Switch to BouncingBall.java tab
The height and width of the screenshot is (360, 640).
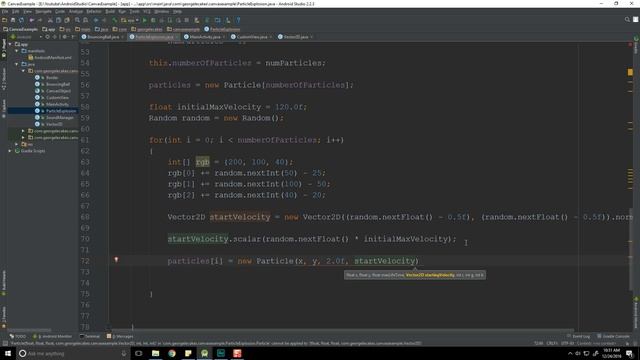coord(103,37)
